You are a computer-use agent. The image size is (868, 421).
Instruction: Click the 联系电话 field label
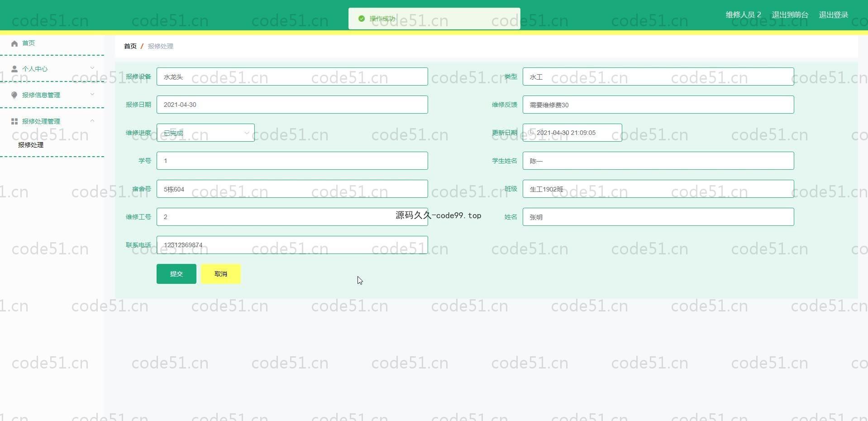pos(138,245)
